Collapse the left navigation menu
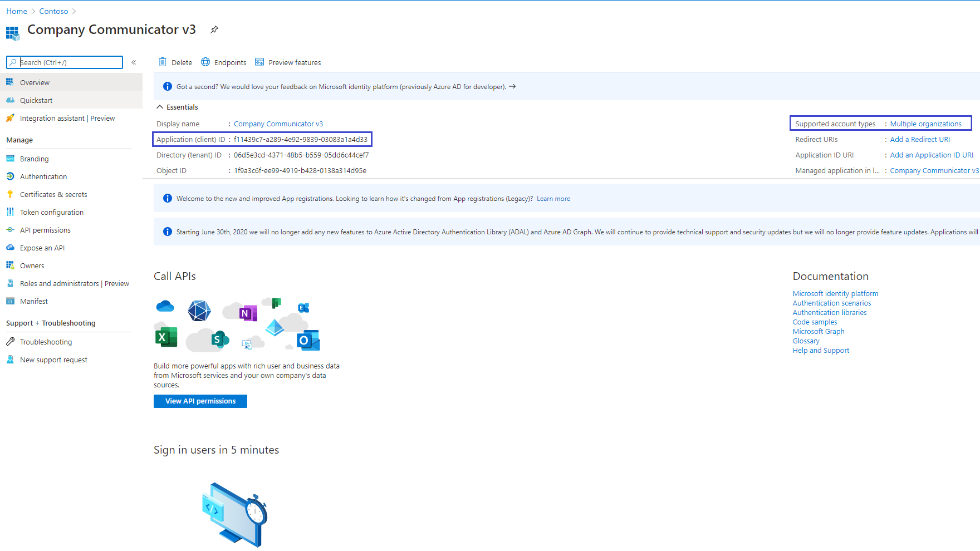This screenshot has width=980, height=551. point(134,62)
